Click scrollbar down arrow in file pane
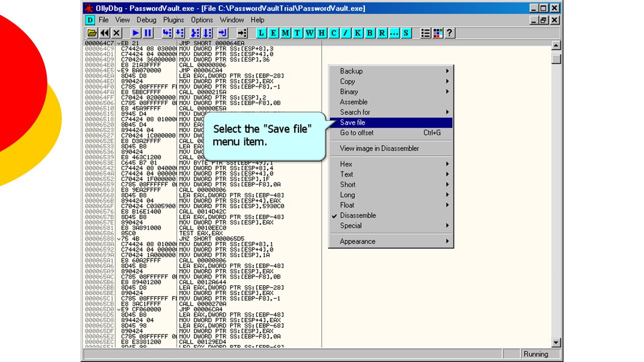The width and height of the screenshot is (644, 362). [x=556, y=342]
